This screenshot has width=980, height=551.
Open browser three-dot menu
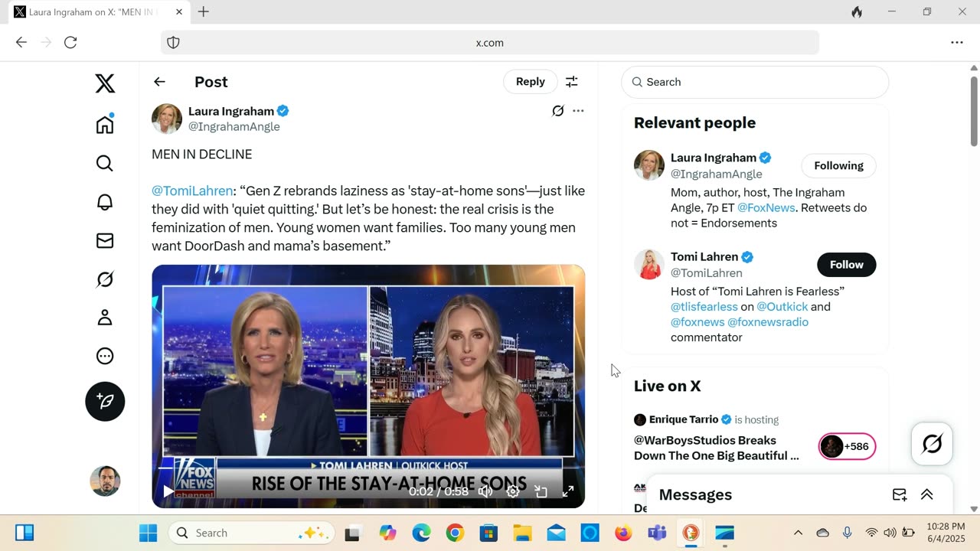pos(957,43)
